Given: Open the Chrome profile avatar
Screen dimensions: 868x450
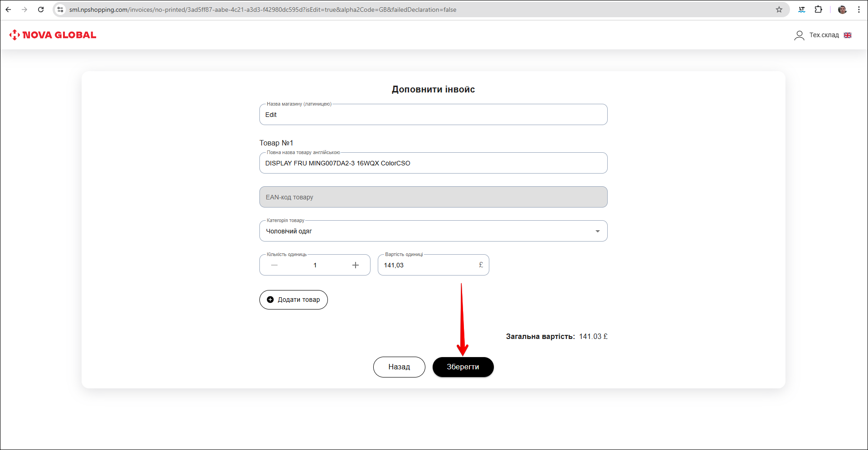Looking at the screenshot, I should [x=842, y=10].
